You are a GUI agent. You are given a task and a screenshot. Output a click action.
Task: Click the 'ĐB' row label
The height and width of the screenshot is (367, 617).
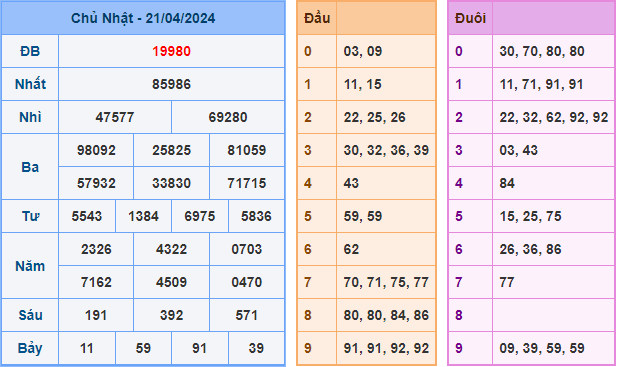pos(30,51)
